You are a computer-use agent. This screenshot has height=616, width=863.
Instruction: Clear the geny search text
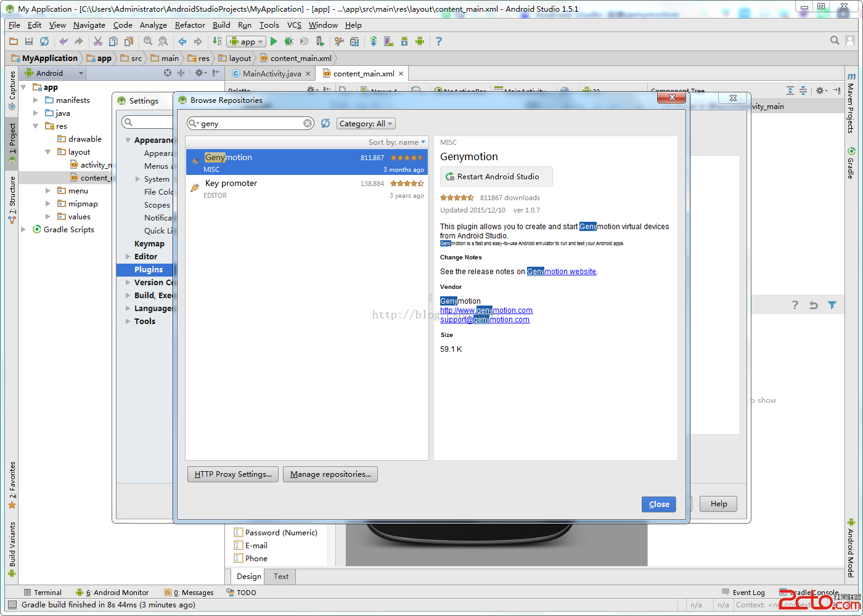tap(308, 123)
